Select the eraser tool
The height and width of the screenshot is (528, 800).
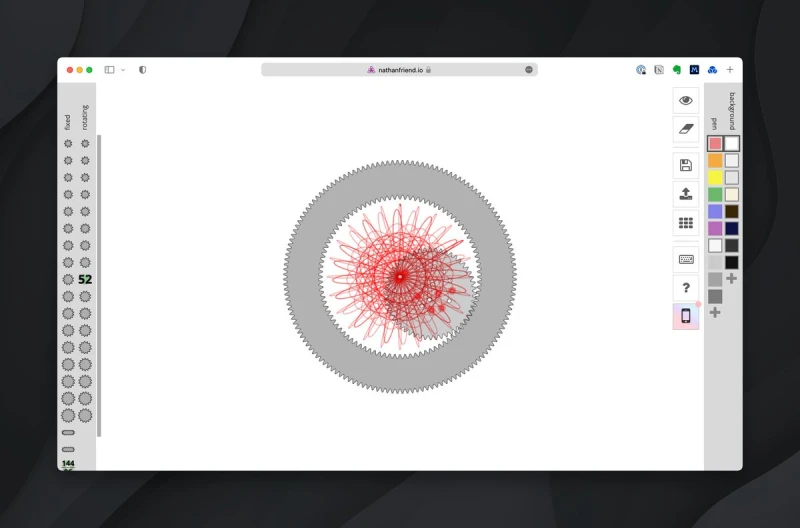(685, 128)
